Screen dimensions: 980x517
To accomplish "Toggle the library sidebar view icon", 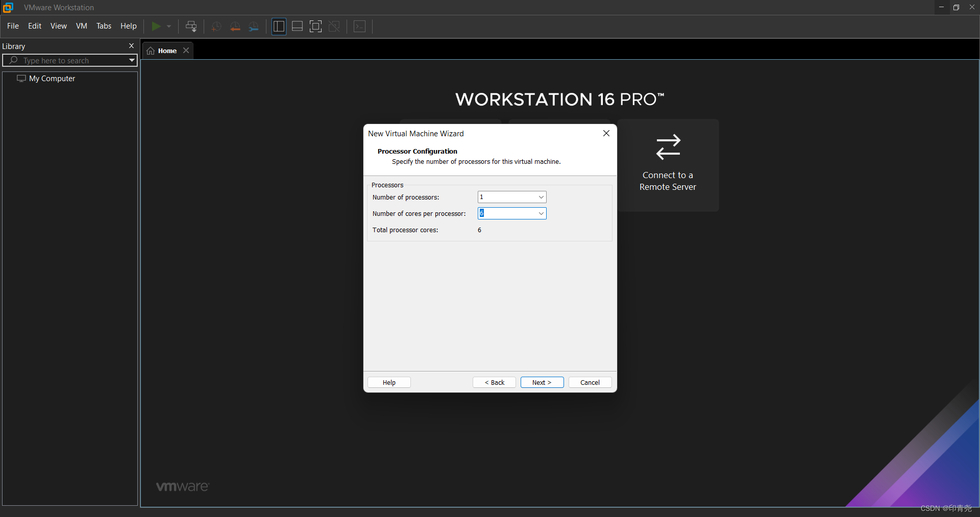I will (279, 26).
